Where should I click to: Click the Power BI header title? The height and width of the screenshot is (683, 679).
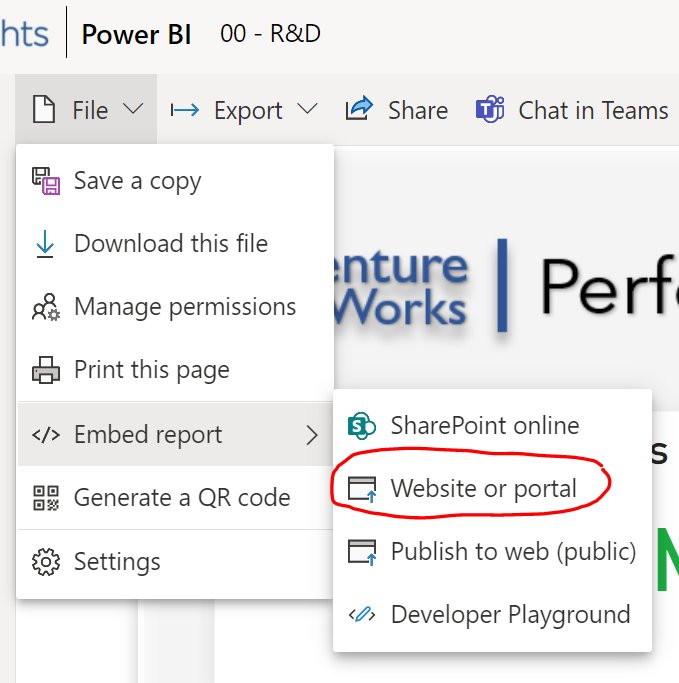pos(136,34)
